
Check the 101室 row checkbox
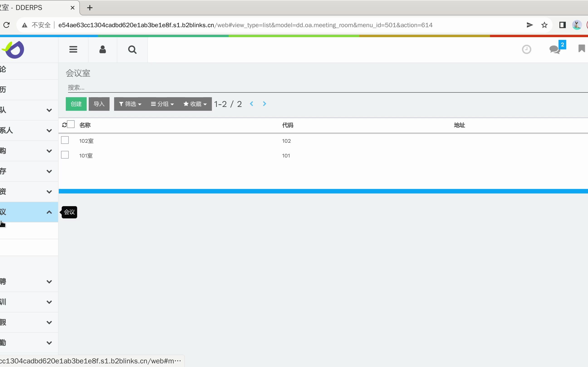65,155
